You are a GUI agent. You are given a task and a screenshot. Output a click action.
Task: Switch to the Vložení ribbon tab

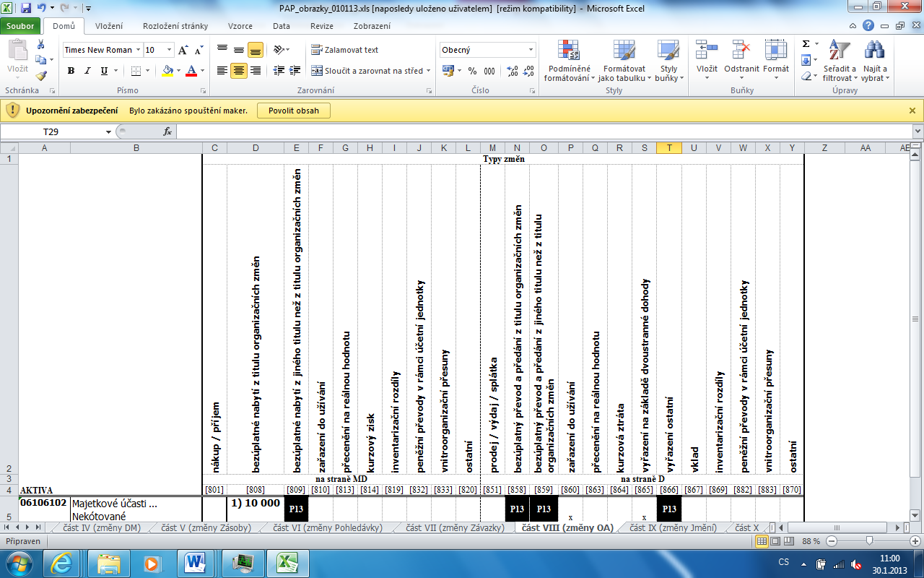pyautogui.click(x=109, y=26)
